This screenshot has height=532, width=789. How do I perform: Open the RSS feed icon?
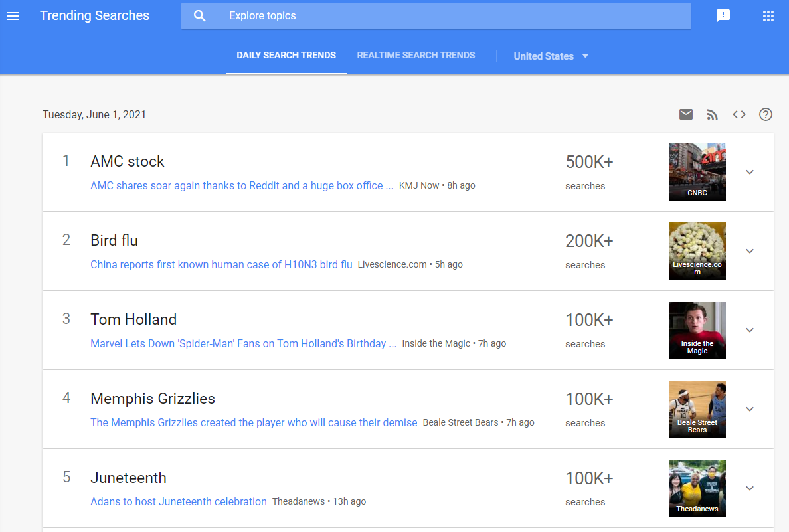pyautogui.click(x=712, y=114)
